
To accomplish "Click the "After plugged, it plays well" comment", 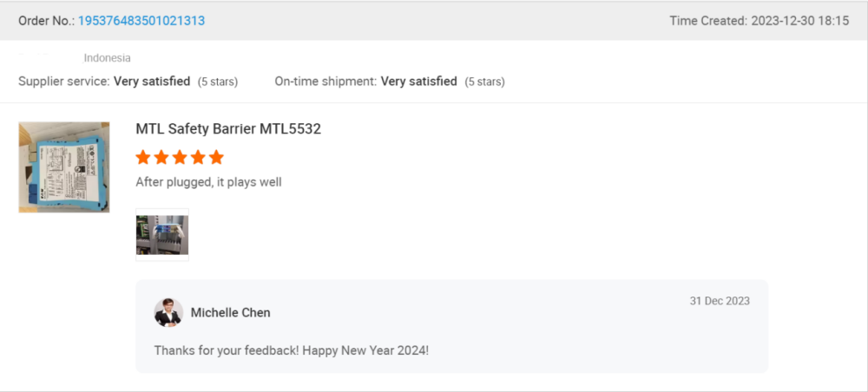I will pos(208,182).
